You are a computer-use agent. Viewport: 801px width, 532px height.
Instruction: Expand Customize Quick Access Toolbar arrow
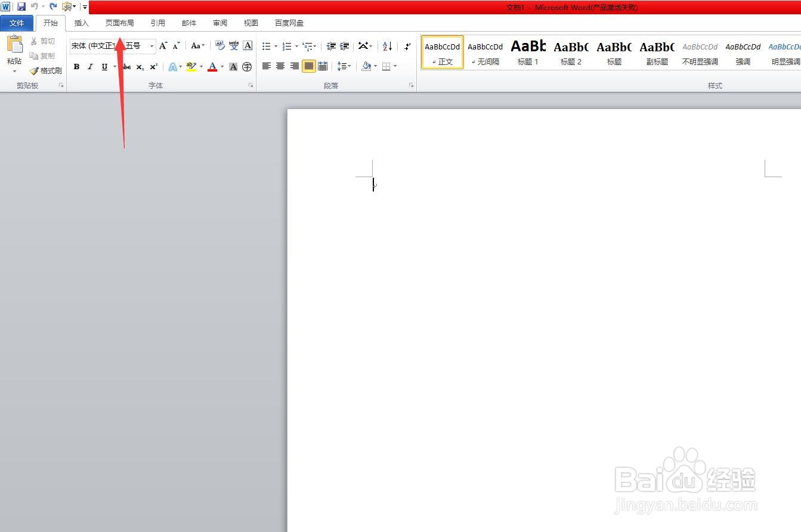coord(85,7)
